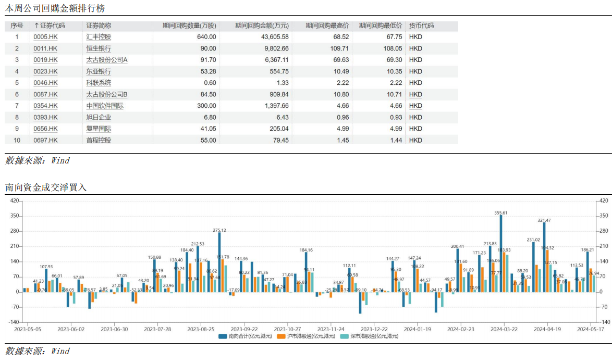Select the 科联系统 name cell
The width and height of the screenshot is (612, 364).
coord(99,83)
